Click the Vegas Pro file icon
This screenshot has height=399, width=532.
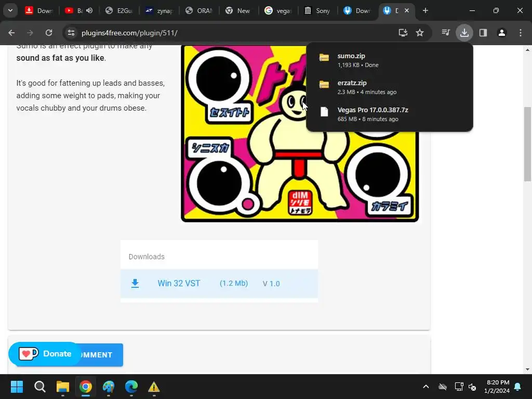pos(324,111)
